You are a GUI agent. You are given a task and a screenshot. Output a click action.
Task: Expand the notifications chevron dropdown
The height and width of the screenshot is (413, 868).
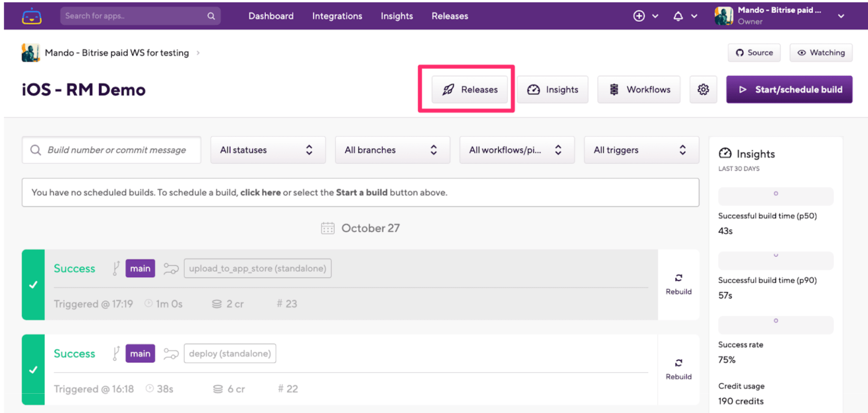(694, 16)
